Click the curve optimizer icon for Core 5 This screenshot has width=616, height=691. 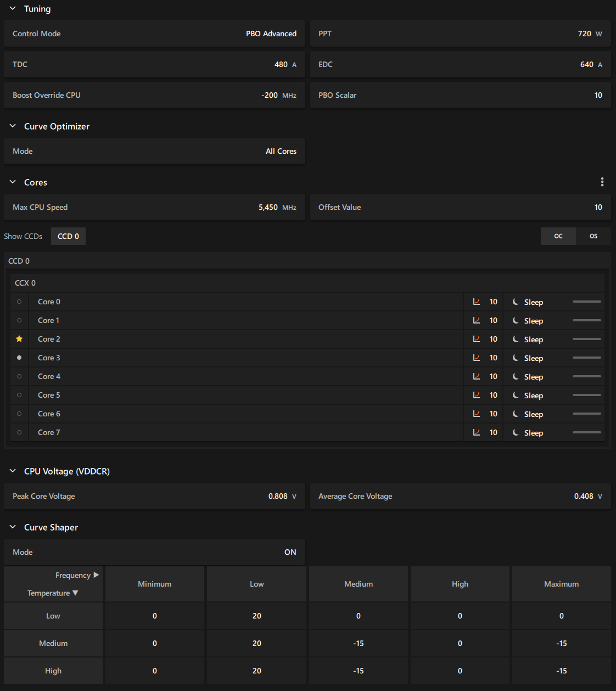click(477, 395)
